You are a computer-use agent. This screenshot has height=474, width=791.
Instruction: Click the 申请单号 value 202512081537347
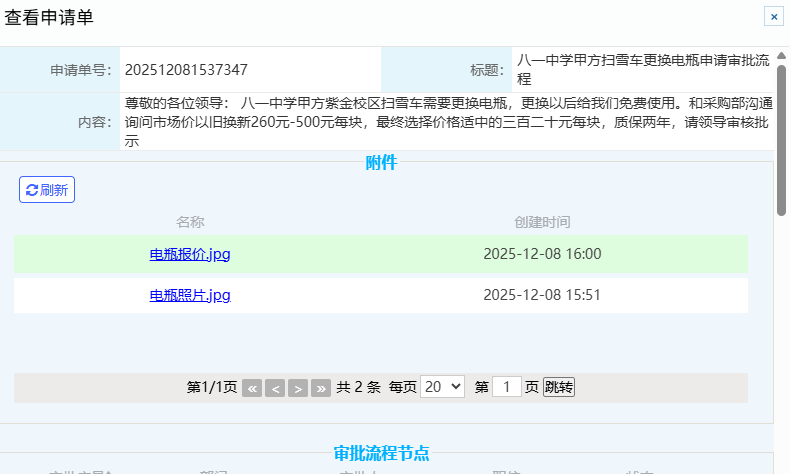click(186, 70)
